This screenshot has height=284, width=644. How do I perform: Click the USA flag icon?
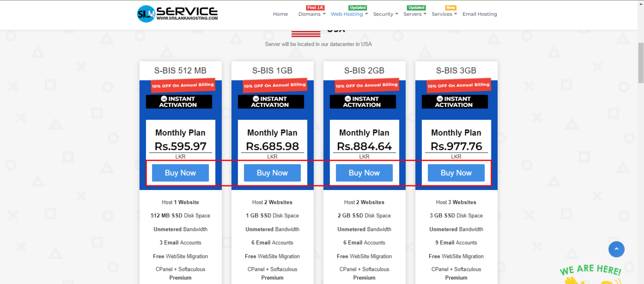pyautogui.click(x=306, y=34)
